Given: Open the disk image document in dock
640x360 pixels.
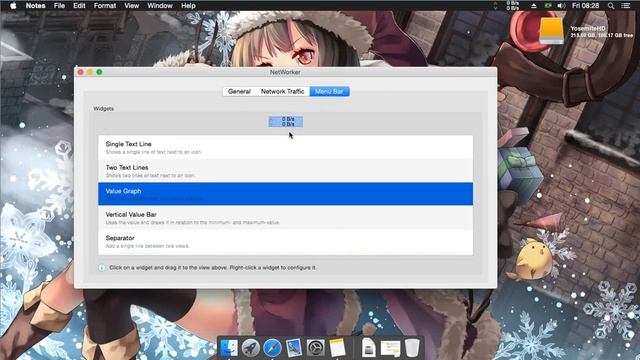Looking at the screenshot, I should (368, 348).
